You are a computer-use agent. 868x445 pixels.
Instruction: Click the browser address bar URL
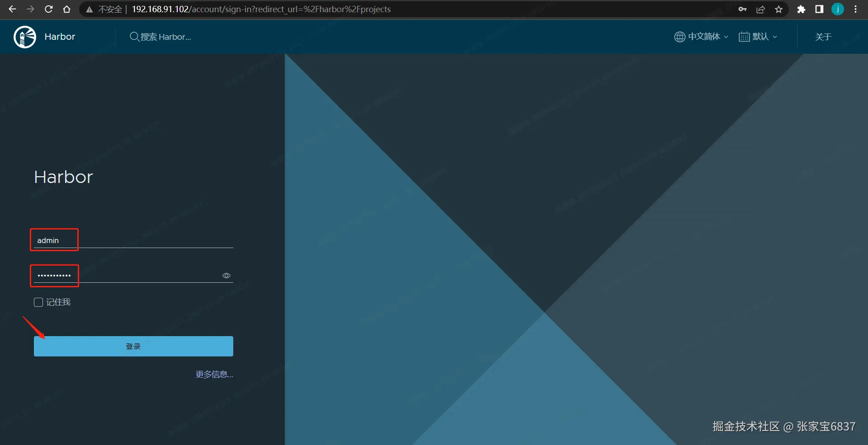tap(261, 9)
